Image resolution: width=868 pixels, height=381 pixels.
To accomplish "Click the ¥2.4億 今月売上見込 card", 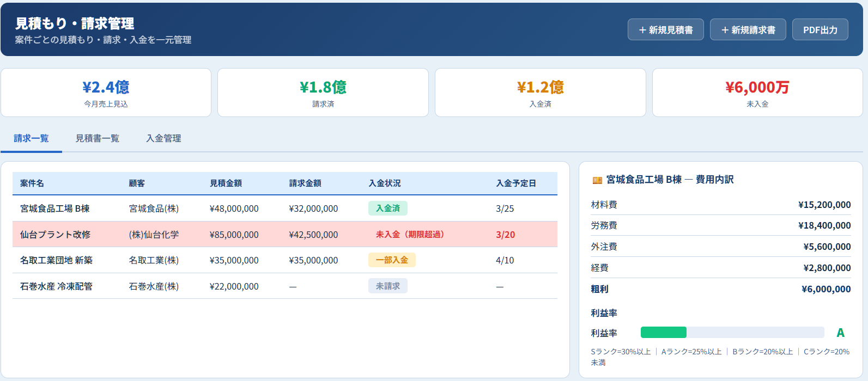I will (106, 93).
